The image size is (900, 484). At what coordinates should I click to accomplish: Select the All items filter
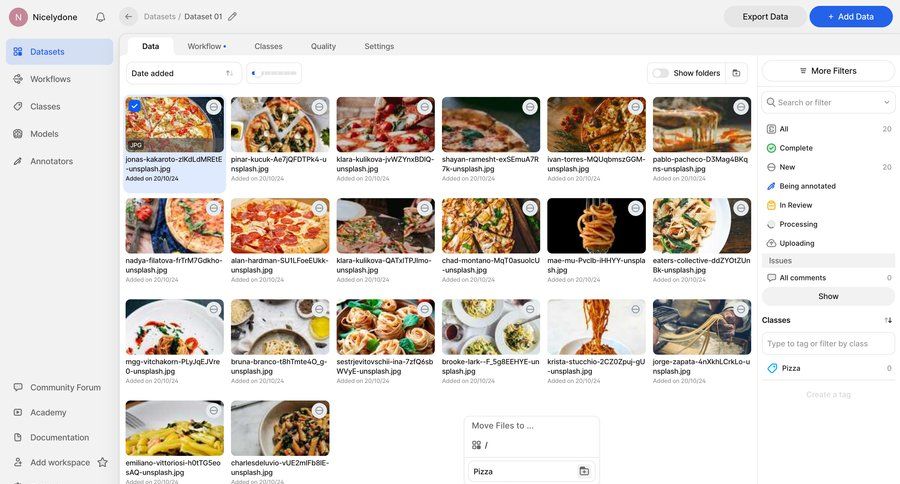[828, 129]
